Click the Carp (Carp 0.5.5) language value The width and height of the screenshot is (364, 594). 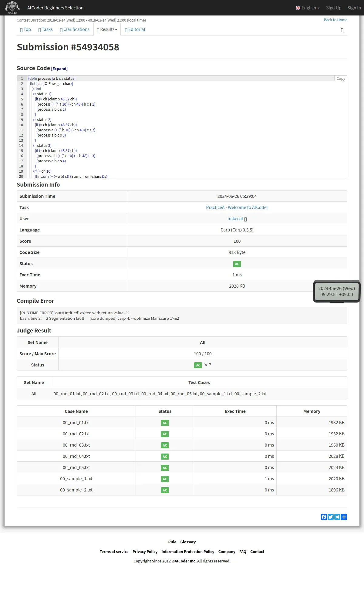(237, 230)
